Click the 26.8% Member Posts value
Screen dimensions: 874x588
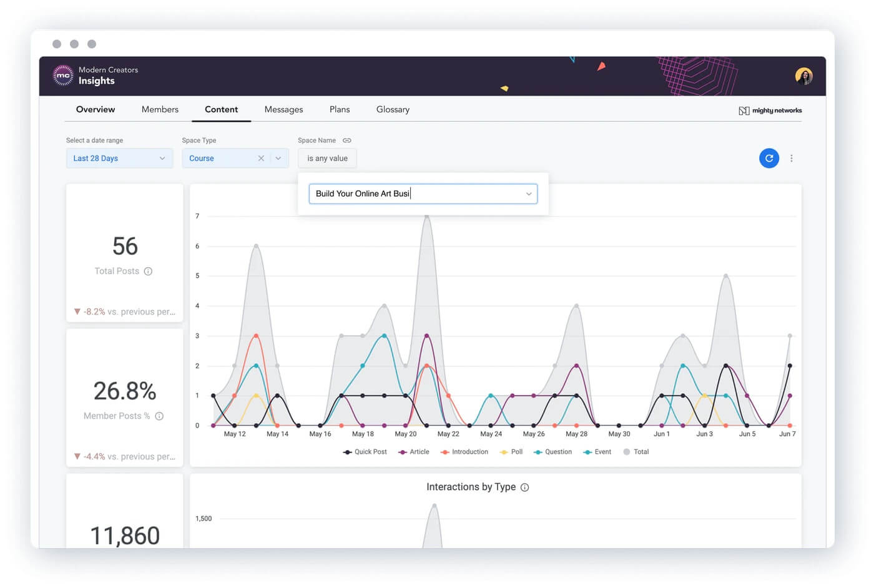[x=125, y=391]
